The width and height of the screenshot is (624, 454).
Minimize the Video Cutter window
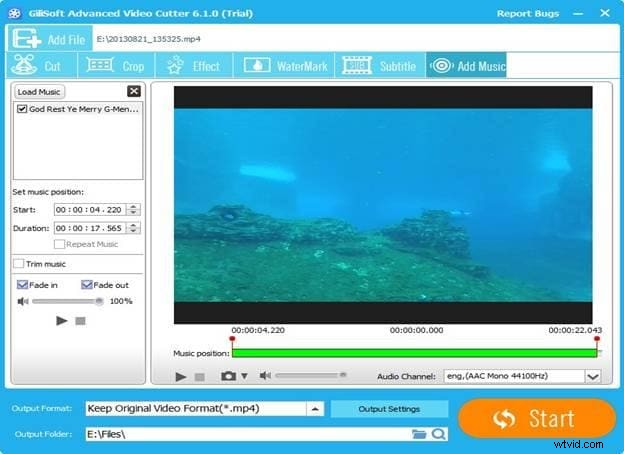(578, 14)
